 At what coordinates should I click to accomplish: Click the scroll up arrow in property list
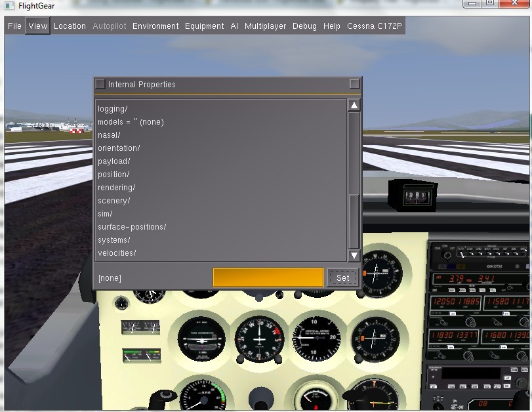coord(354,106)
